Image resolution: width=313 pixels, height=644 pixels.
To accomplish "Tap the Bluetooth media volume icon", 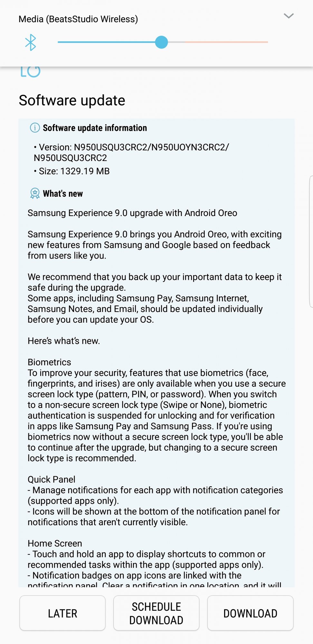I will (x=31, y=42).
